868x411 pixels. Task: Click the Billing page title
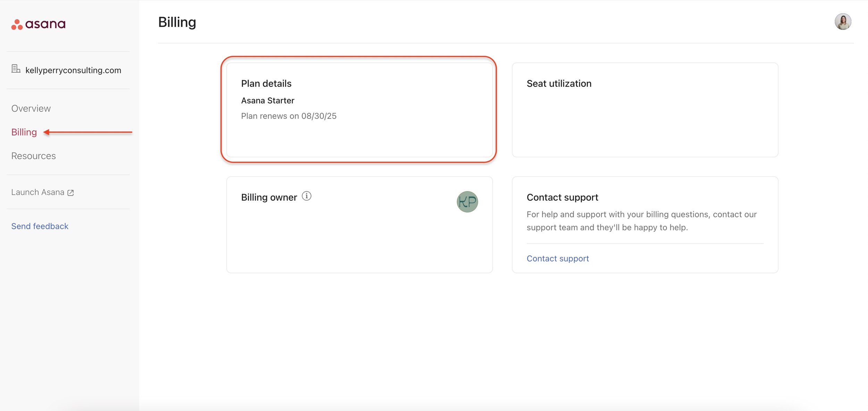tap(177, 22)
